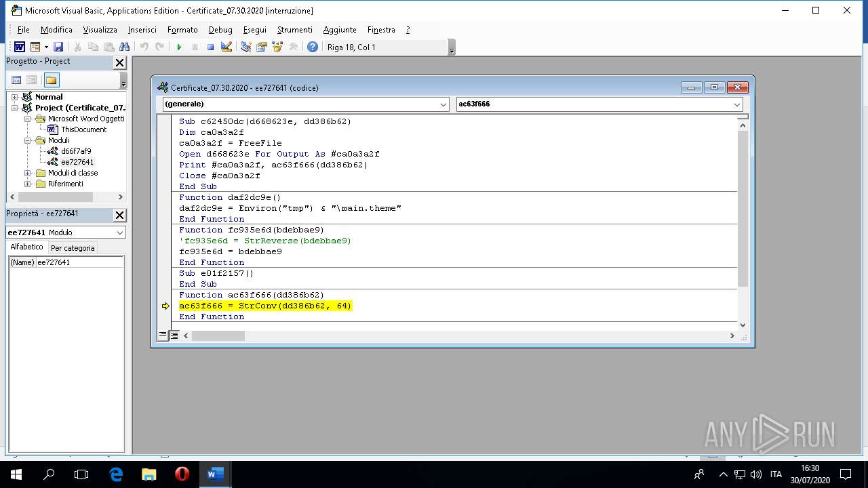
Task: Expand the Normal project node
Action: coord(14,97)
